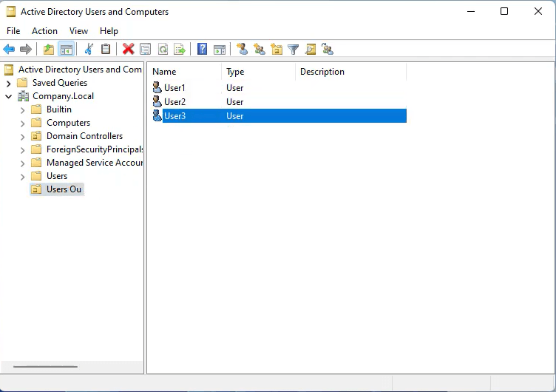556x392 pixels.
Task: Click the Up one level folder icon
Action: (49, 50)
